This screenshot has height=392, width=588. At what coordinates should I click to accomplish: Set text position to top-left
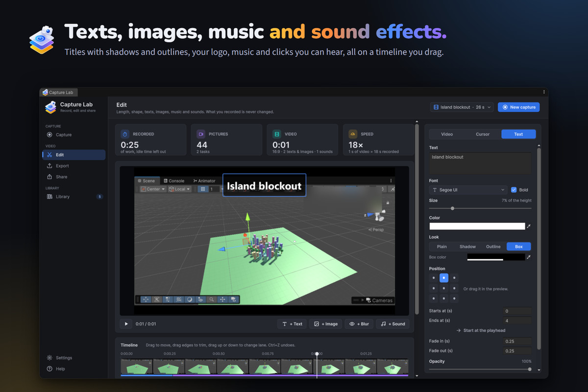point(434,278)
